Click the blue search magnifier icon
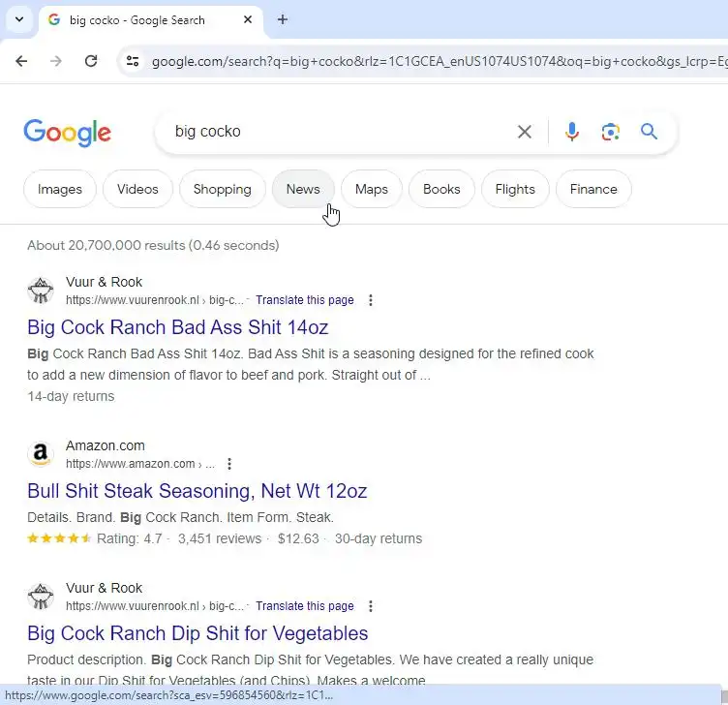The width and height of the screenshot is (728, 705). 649,132
